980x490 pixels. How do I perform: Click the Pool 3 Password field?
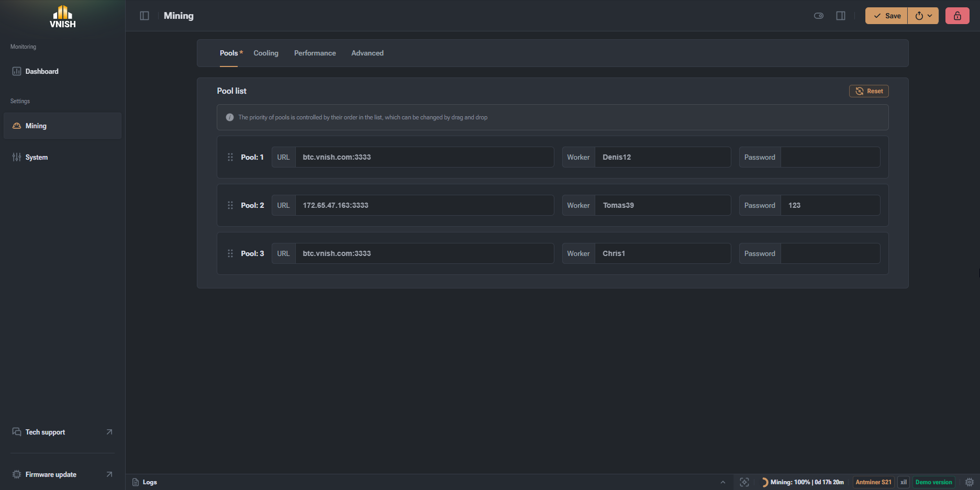pyautogui.click(x=830, y=253)
